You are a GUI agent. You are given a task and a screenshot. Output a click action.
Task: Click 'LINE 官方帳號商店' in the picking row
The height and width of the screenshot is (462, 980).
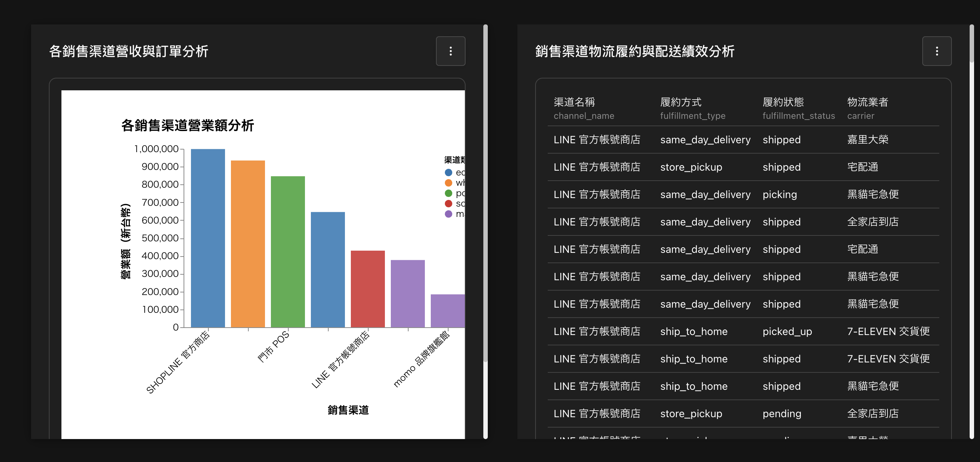[597, 194]
